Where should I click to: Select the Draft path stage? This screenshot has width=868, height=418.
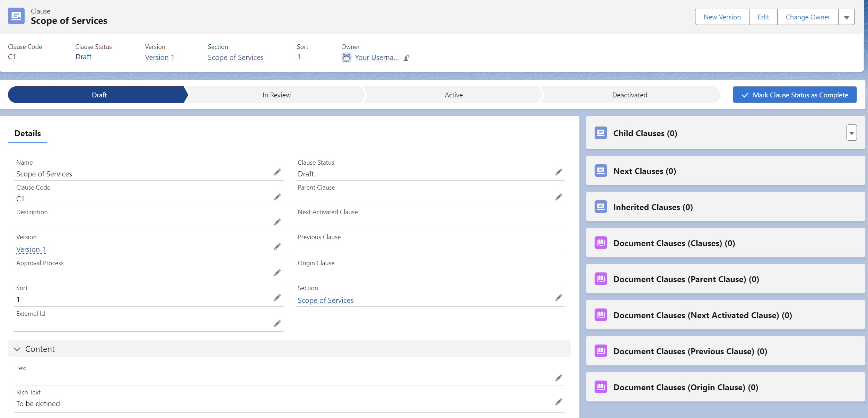(x=99, y=95)
